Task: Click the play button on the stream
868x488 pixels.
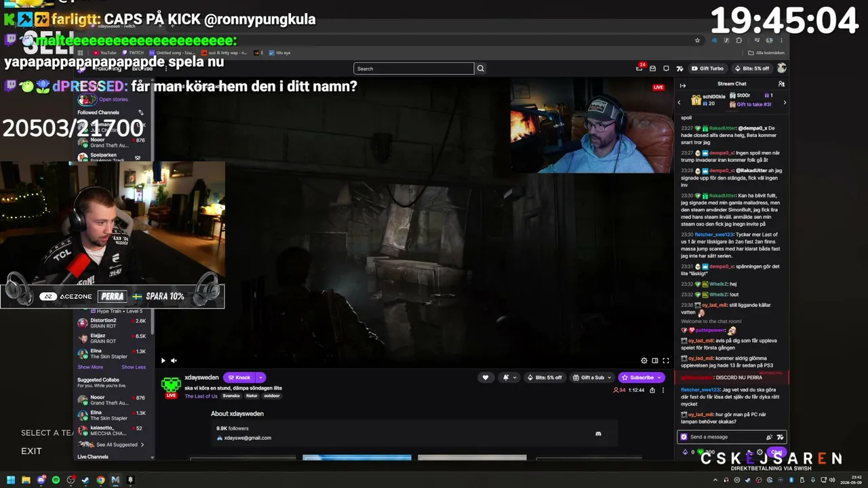Action: pos(163,361)
